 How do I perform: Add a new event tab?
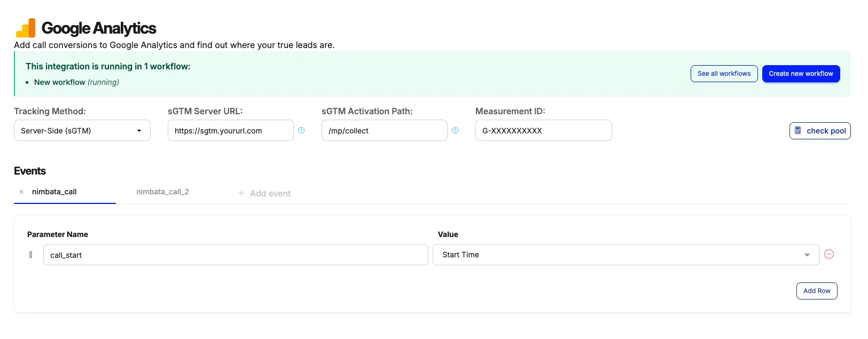tap(264, 193)
